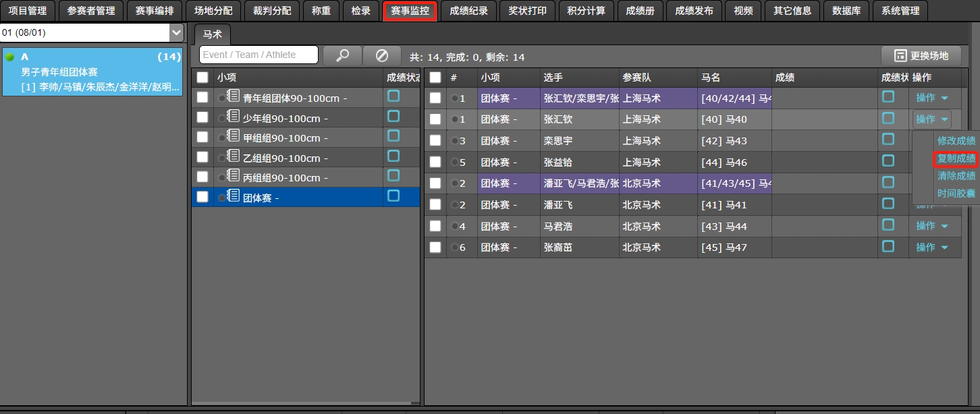The width and height of the screenshot is (980, 414).
Task: Click the 更换场地 button
Action: [x=921, y=56]
